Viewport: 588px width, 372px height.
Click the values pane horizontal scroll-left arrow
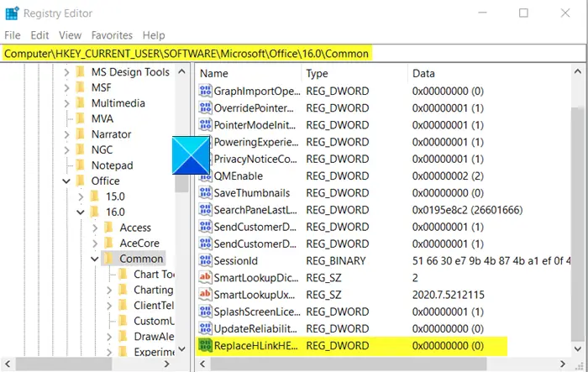coord(203,364)
